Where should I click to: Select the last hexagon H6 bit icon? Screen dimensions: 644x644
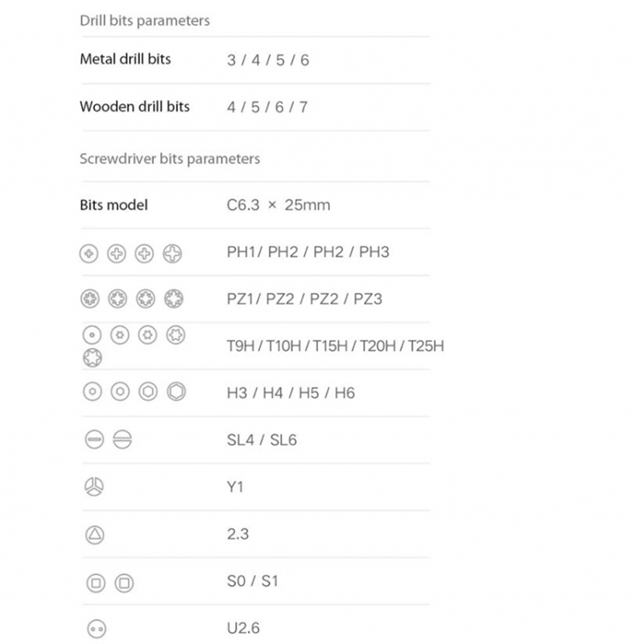176,392
